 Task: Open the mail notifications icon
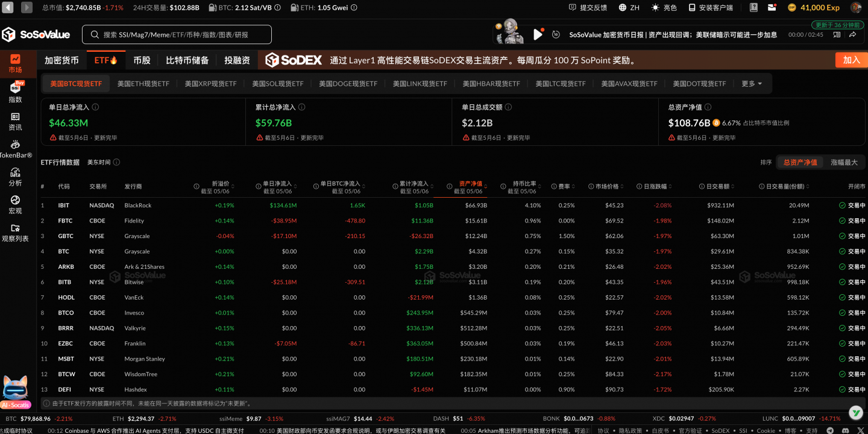coord(772,8)
